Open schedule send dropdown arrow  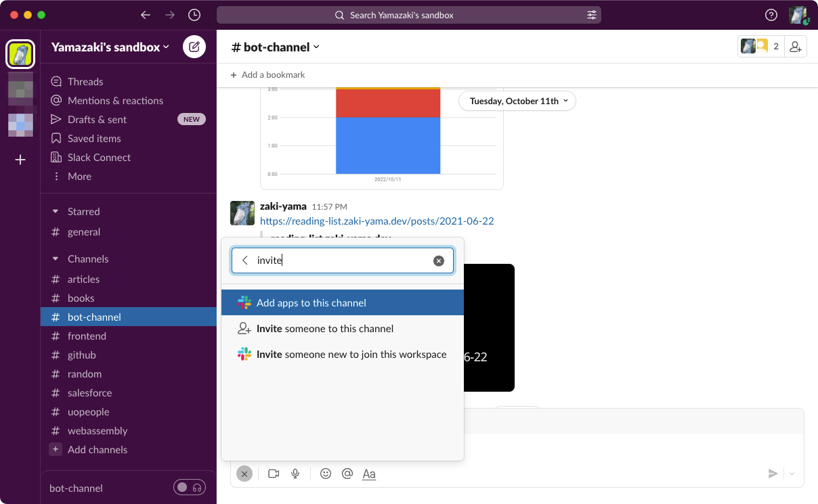(x=792, y=474)
